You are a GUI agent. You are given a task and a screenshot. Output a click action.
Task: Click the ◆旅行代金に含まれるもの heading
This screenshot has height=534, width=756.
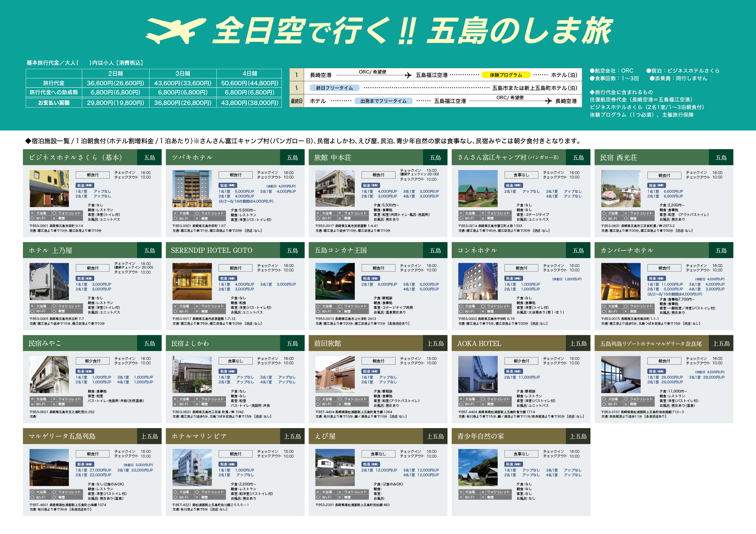(621, 92)
